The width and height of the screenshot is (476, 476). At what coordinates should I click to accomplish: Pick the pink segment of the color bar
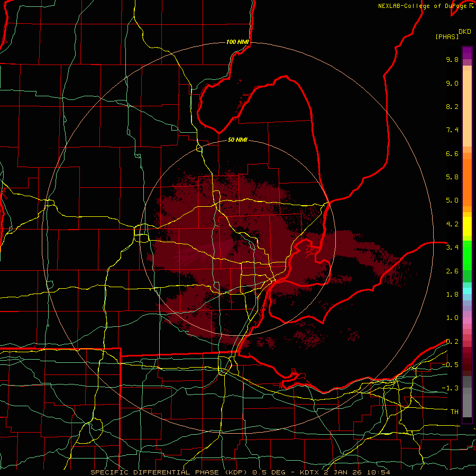coord(467,321)
